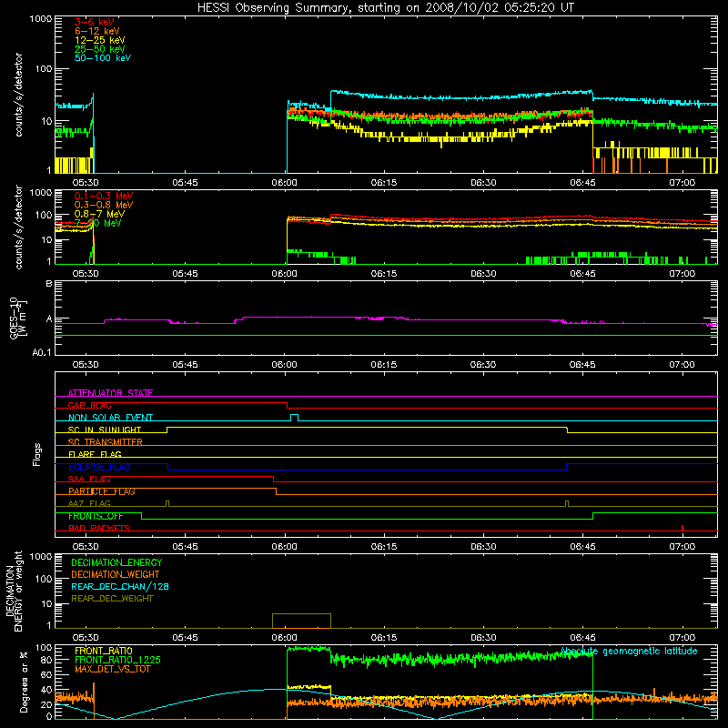Select the SC_IN_SUNLIGHT flag label
The height and width of the screenshot is (728, 728).
[x=105, y=430]
